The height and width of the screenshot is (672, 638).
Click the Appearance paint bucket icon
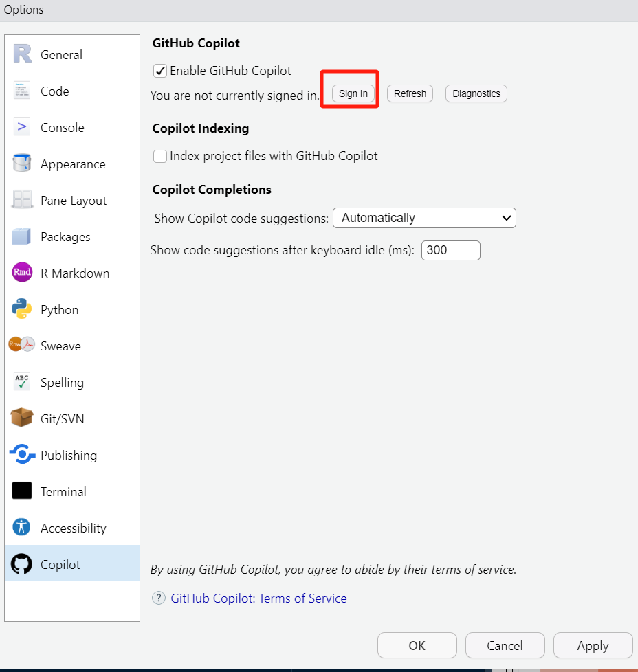(22, 164)
